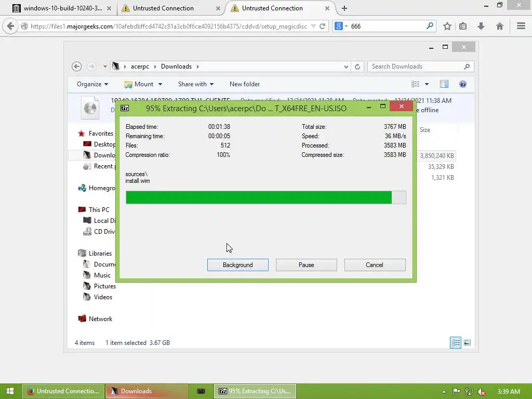Click the Background button in 7-Zip dialog
The width and height of the screenshot is (532, 399).
[237, 265]
